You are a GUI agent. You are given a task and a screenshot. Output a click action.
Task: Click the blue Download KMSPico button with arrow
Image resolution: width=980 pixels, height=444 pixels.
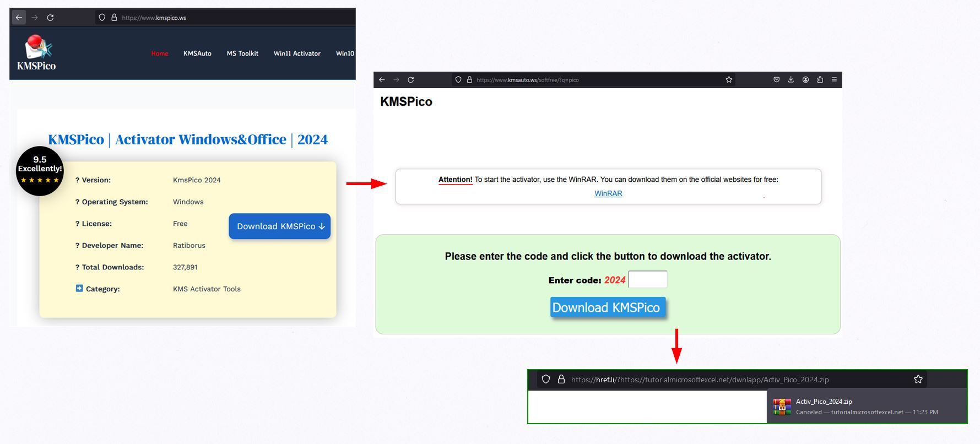[x=280, y=226]
